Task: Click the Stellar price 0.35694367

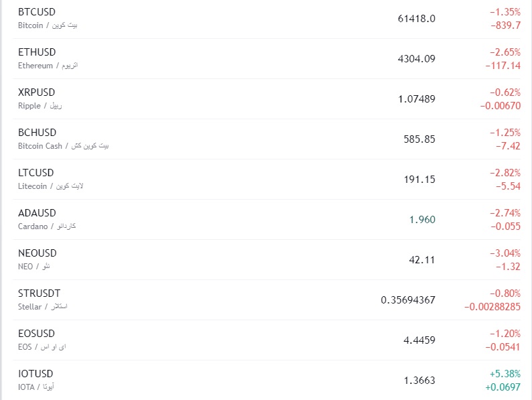Action: pos(408,299)
